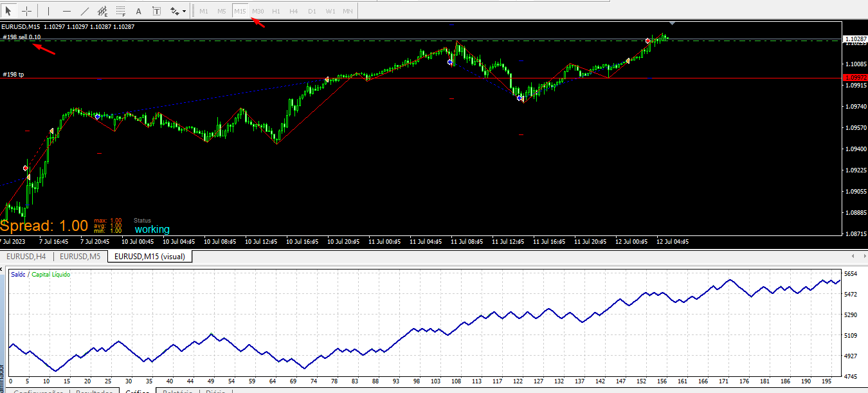Screen dimensions: 868x393
Task: Select the text label tool (T)
Action: pos(156,11)
